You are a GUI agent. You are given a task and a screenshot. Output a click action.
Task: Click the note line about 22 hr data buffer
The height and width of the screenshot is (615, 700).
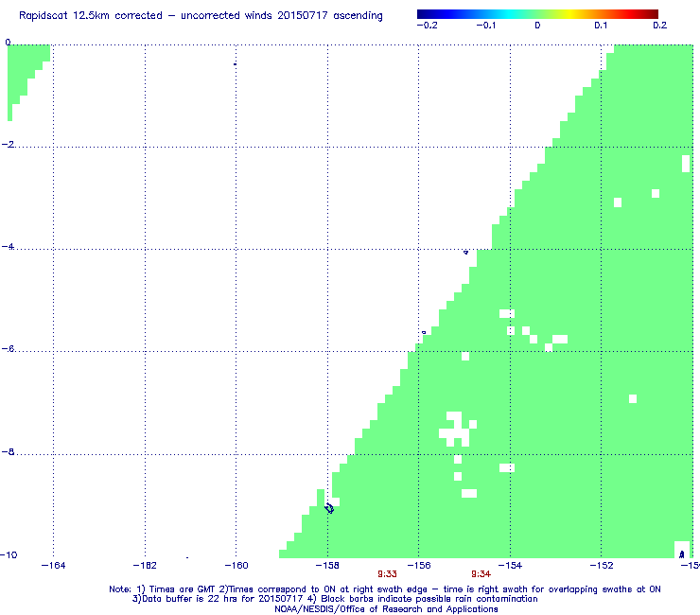335,599
